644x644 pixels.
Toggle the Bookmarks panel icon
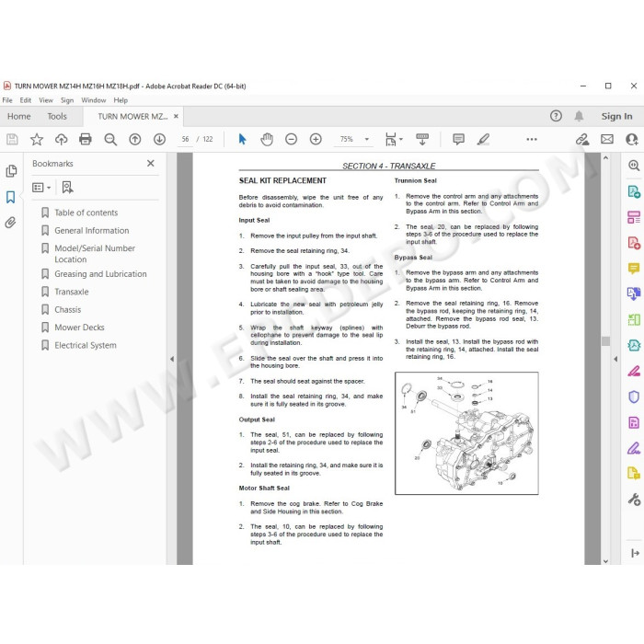[x=11, y=197]
